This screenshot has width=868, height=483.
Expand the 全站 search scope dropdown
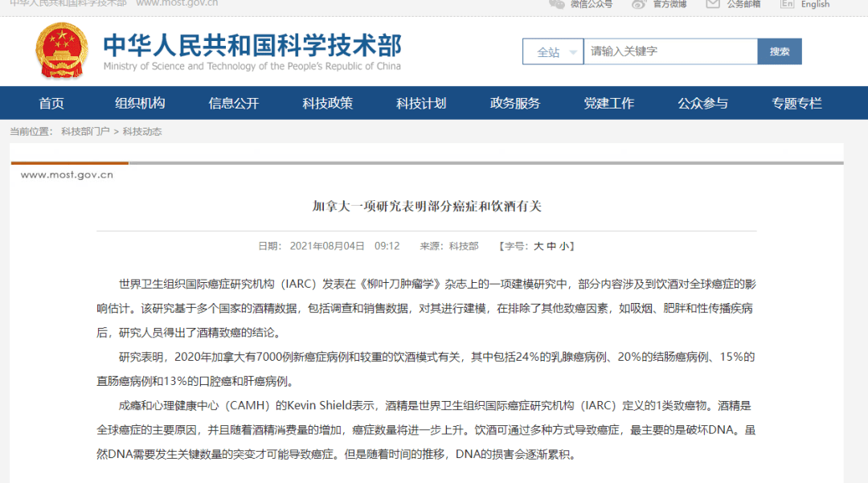point(553,51)
